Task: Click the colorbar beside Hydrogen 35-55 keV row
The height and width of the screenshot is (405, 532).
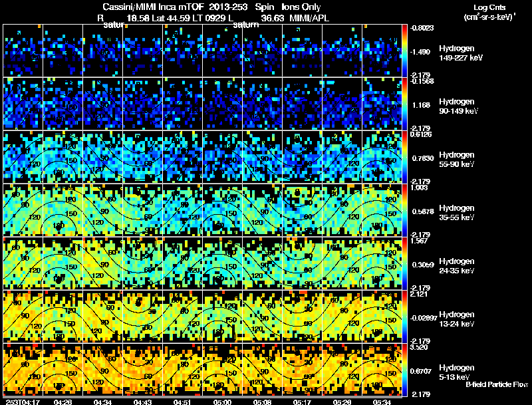Action: (404, 210)
